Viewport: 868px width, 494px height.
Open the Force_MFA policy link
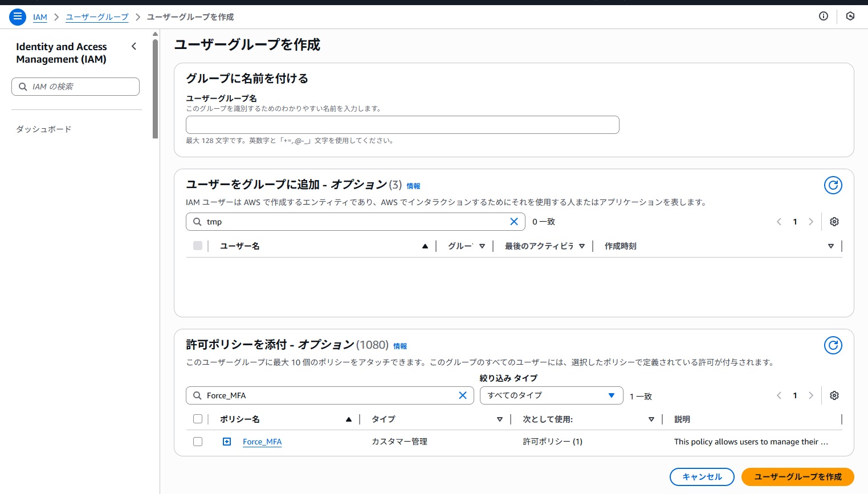tap(262, 442)
